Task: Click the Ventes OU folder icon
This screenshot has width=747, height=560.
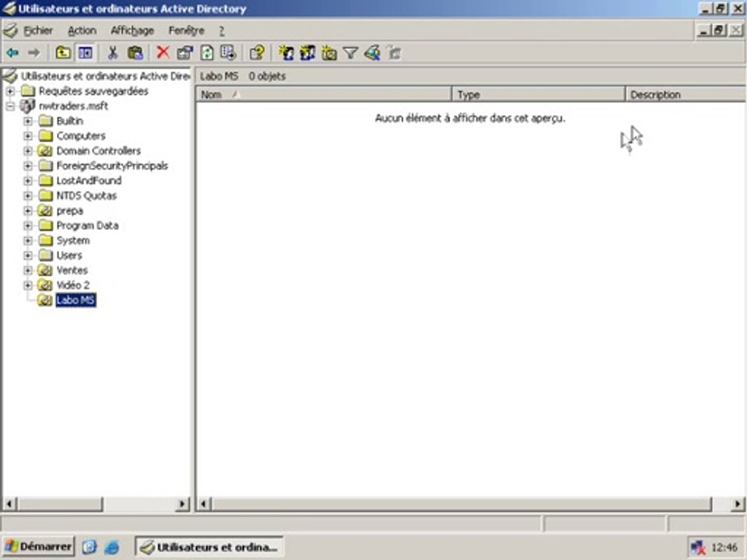Action: (45, 271)
